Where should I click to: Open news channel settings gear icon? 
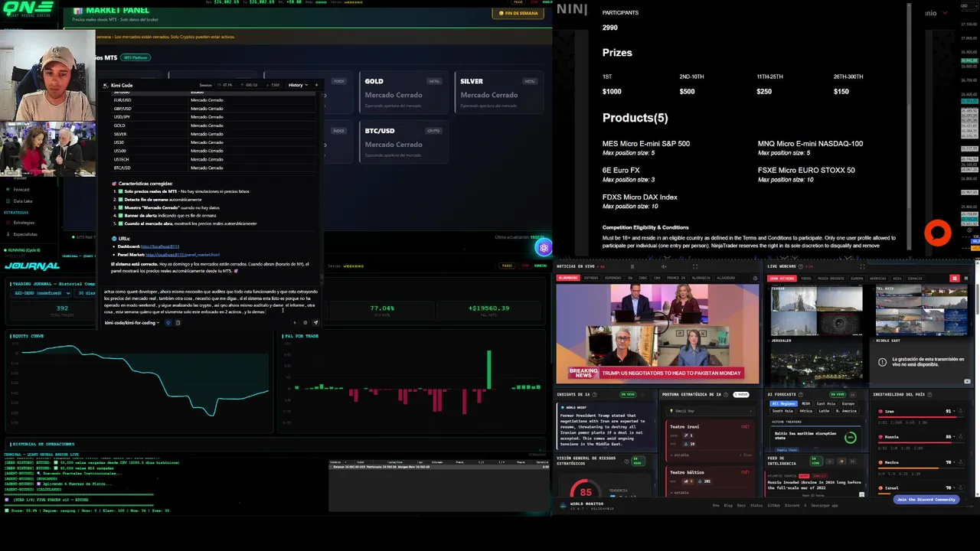point(755,278)
